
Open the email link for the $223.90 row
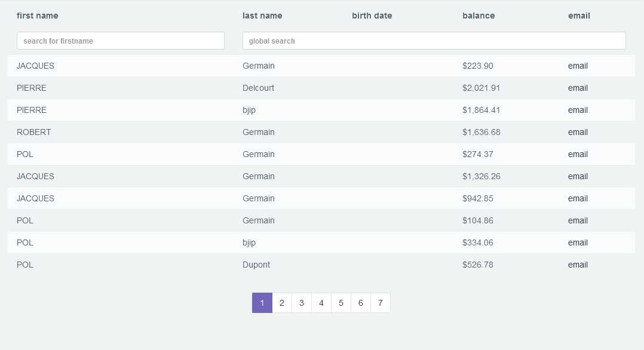point(578,66)
